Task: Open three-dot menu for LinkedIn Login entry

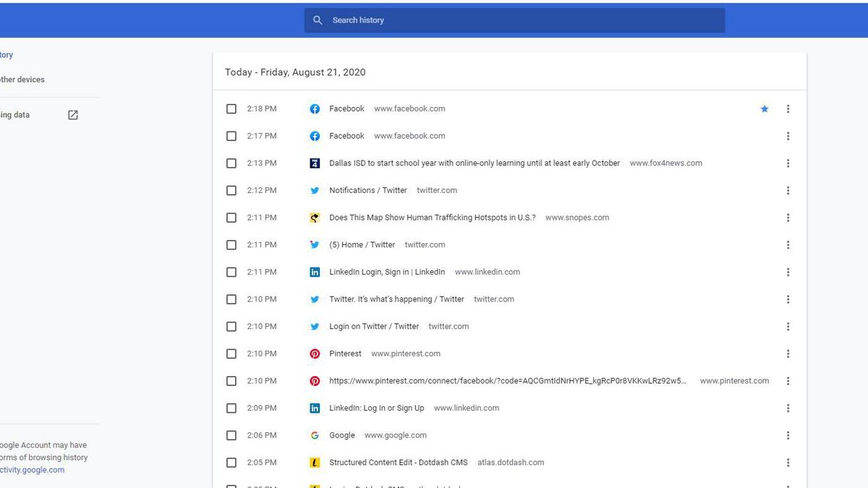Action: click(x=788, y=273)
